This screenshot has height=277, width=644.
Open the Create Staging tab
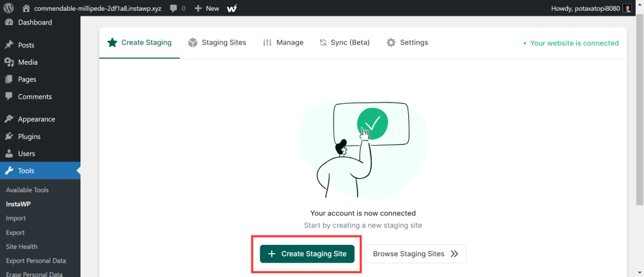140,43
